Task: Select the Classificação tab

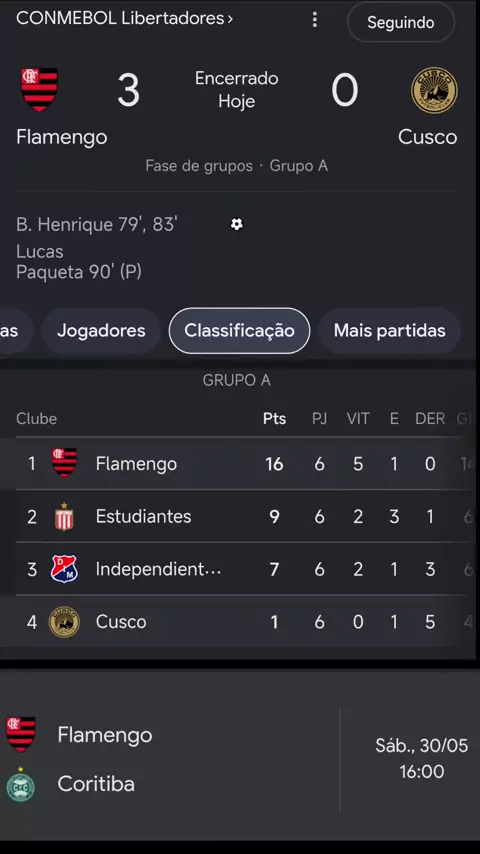Action: pos(239,331)
